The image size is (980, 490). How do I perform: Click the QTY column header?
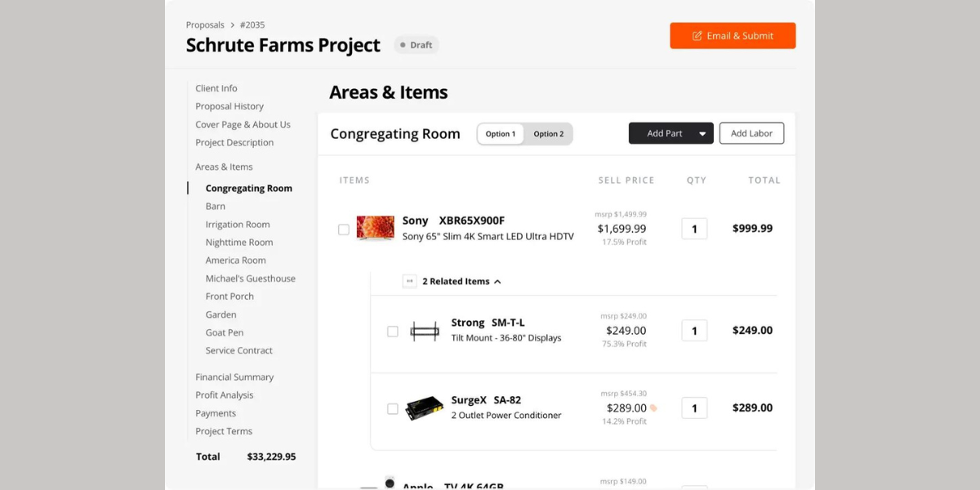[x=696, y=180]
